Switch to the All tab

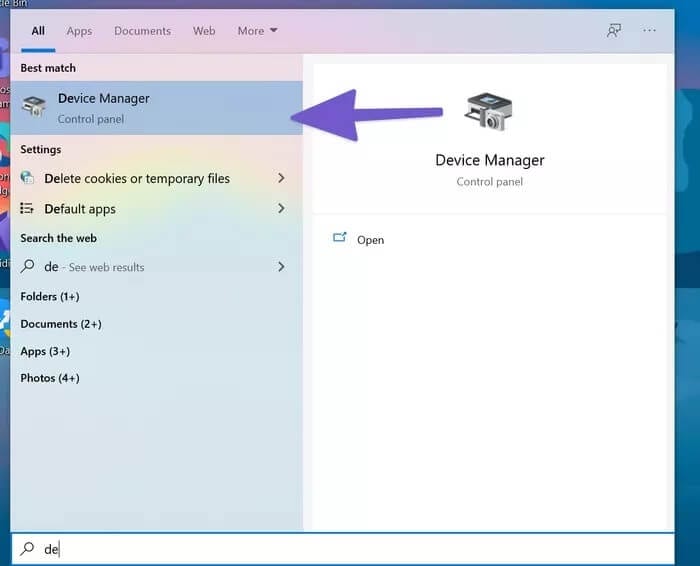click(38, 31)
